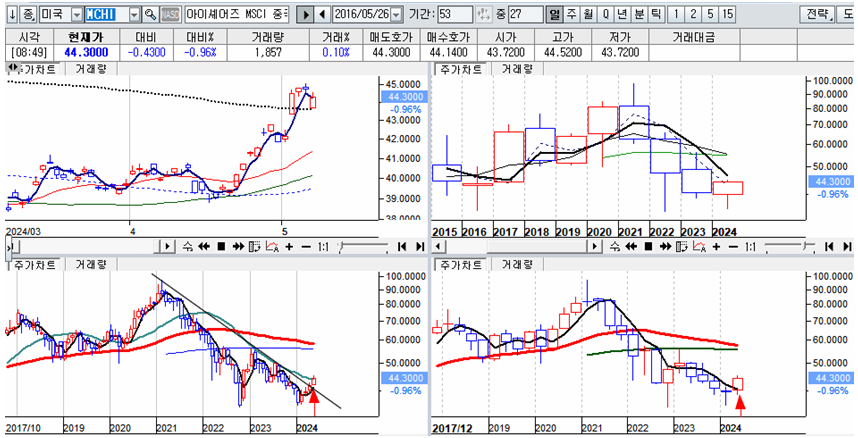Click the top-right chart 수 icon
858x438 pixels.
pos(614,246)
